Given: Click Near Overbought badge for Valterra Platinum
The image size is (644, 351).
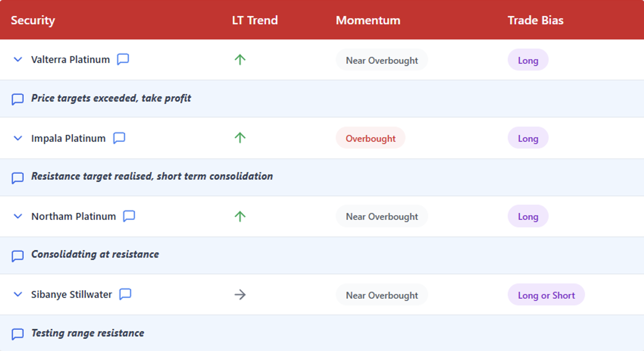Looking at the screenshot, I should coord(382,60).
